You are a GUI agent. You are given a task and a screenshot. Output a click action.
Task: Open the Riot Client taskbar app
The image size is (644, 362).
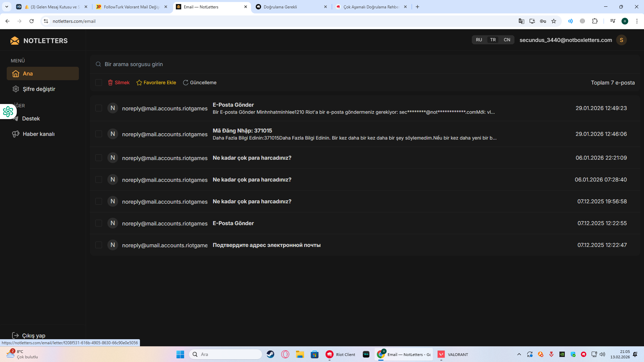[341, 354]
